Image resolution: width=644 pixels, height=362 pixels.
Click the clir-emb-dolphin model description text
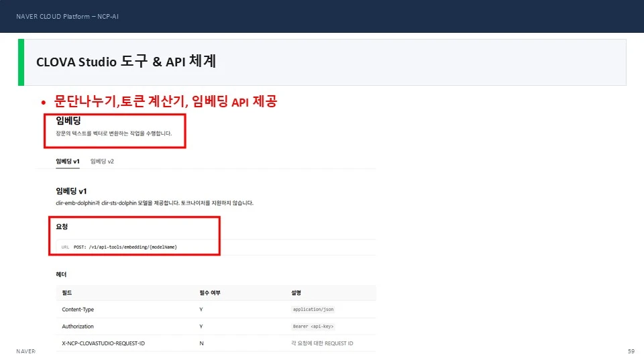pyautogui.click(x=154, y=202)
